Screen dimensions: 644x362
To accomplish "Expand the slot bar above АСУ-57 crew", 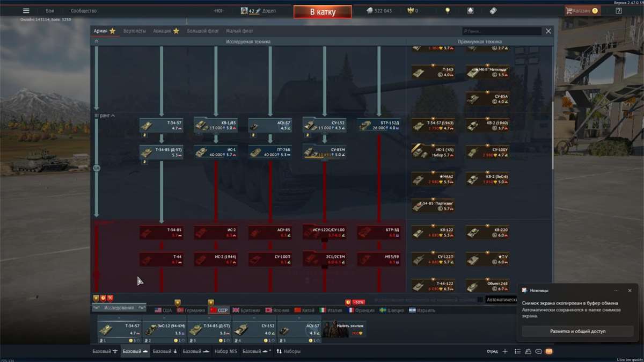I will [299, 317].
